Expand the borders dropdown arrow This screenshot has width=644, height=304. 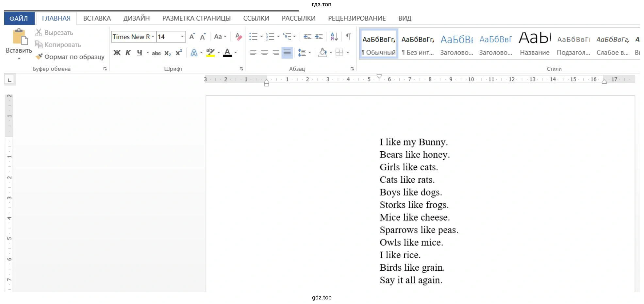click(348, 53)
